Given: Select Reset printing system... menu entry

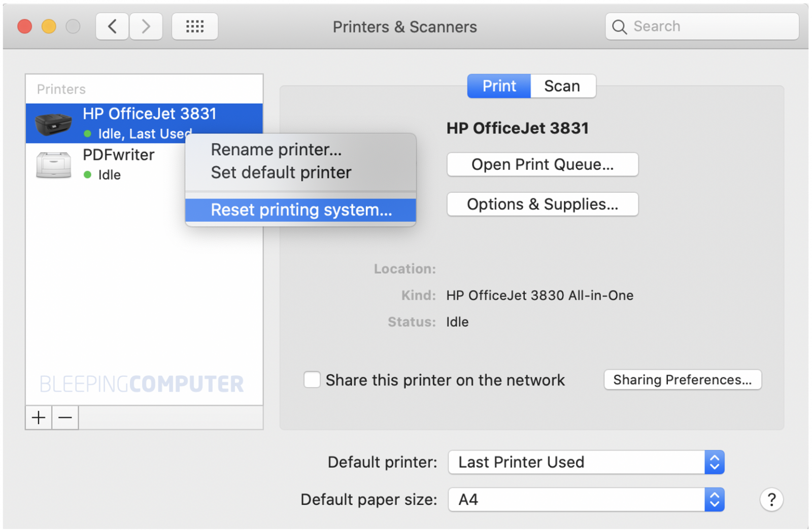Looking at the screenshot, I should click(300, 209).
